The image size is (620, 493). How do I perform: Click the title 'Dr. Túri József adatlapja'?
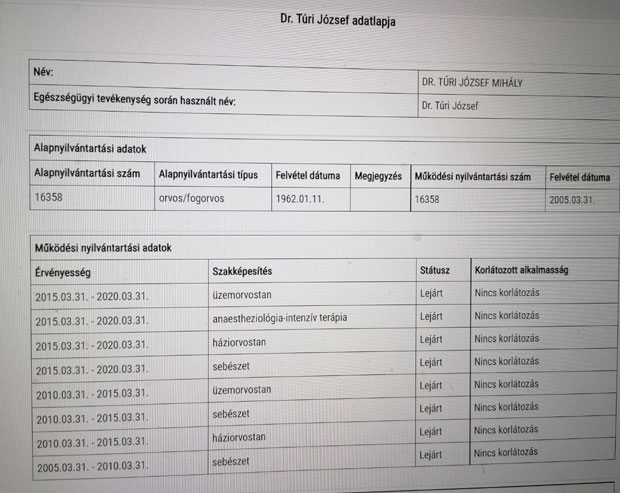click(x=338, y=20)
